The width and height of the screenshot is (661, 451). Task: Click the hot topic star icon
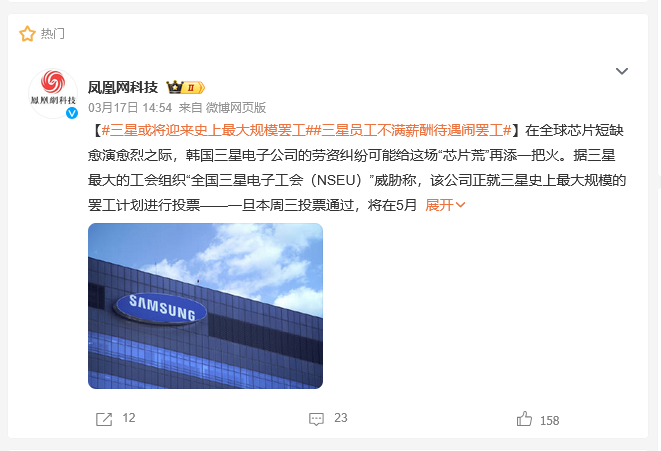tap(27, 34)
